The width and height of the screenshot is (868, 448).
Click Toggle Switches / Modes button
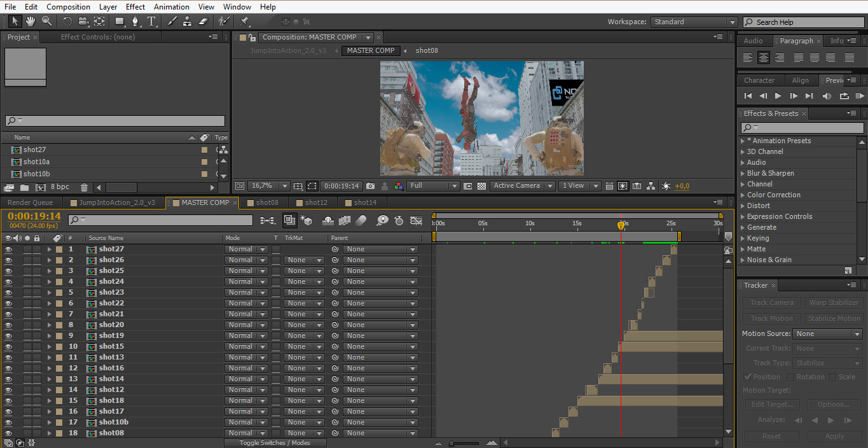click(275, 443)
